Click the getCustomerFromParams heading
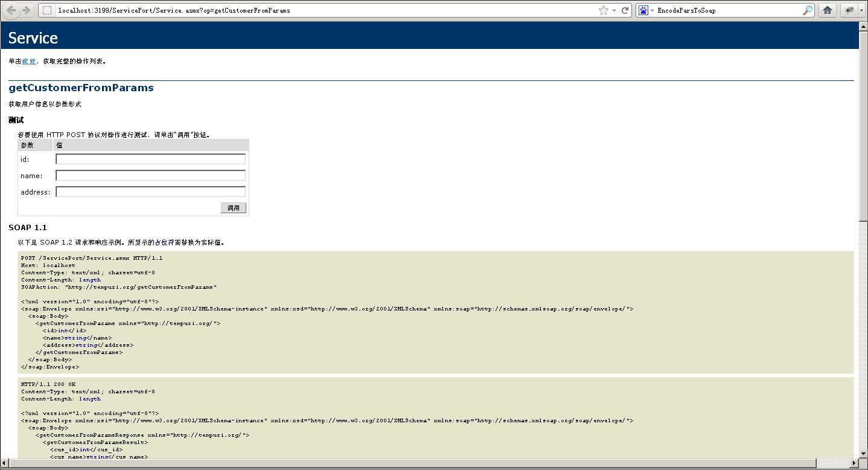 point(81,88)
